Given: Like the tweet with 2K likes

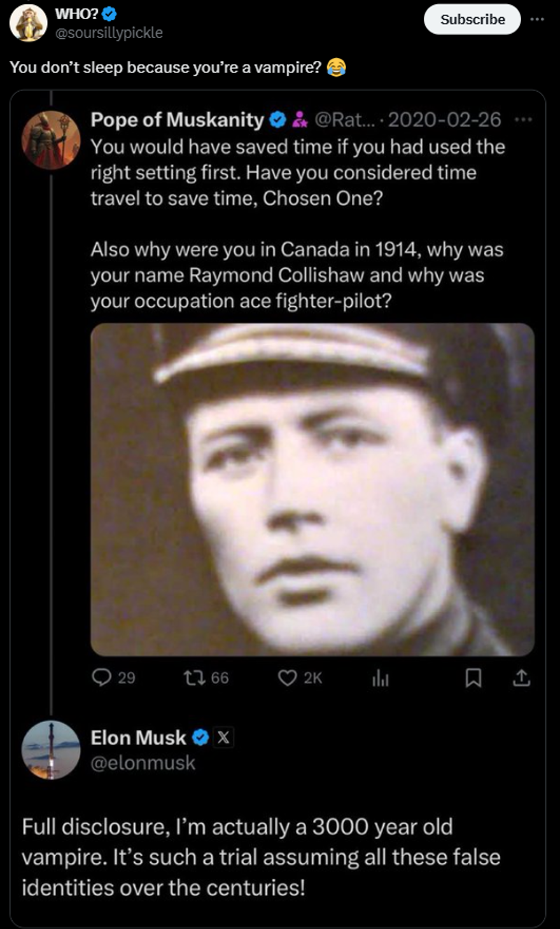Looking at the screenshot, I should point(288,678).
